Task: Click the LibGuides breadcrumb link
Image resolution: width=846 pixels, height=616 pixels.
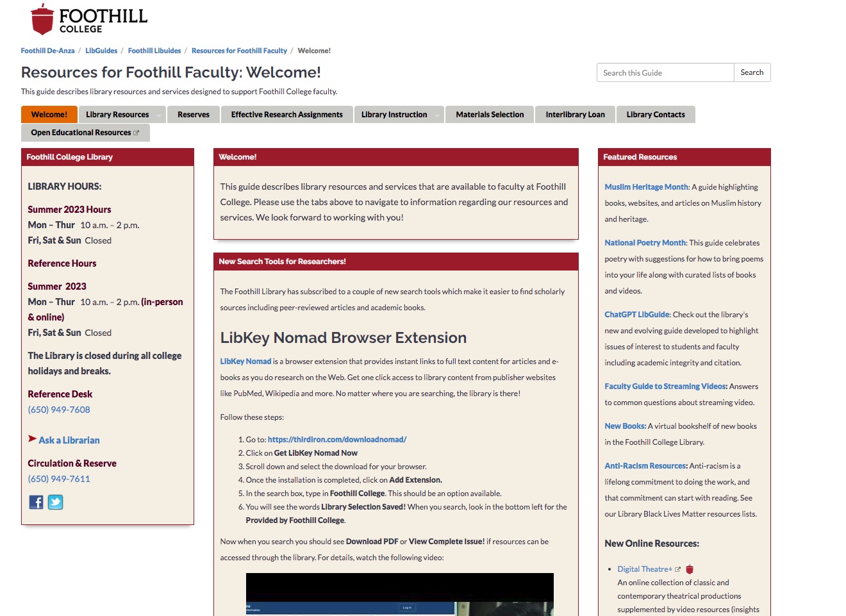Action: [x=101, y=51]
